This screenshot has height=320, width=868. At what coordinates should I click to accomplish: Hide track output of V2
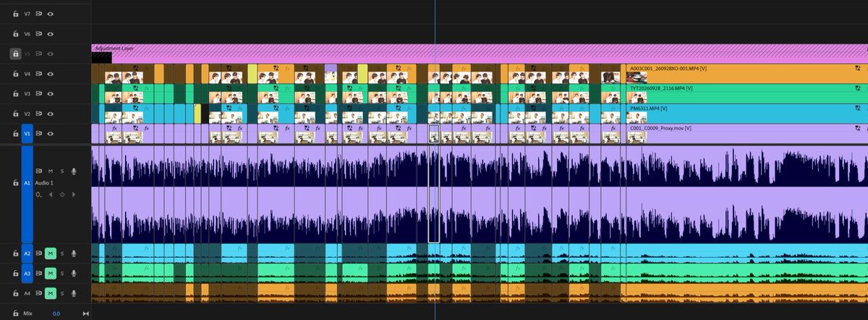tap(51, 114)
